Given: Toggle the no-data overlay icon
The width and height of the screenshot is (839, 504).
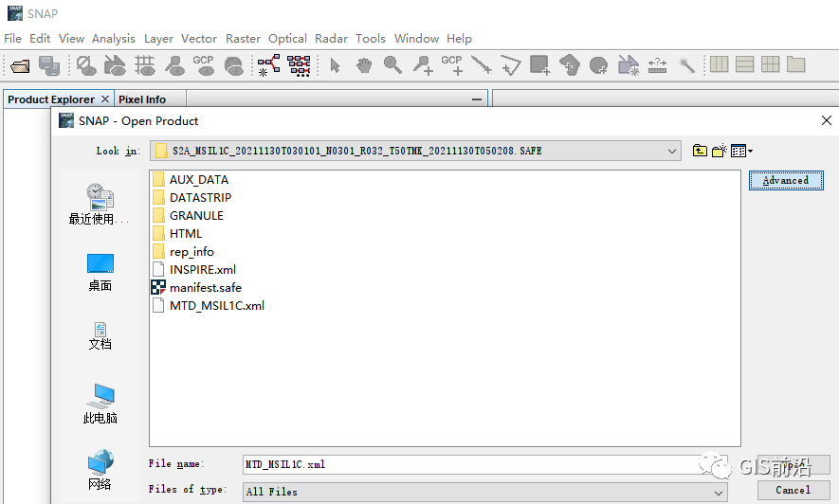Looking at the screenshot, I should 85,65.
